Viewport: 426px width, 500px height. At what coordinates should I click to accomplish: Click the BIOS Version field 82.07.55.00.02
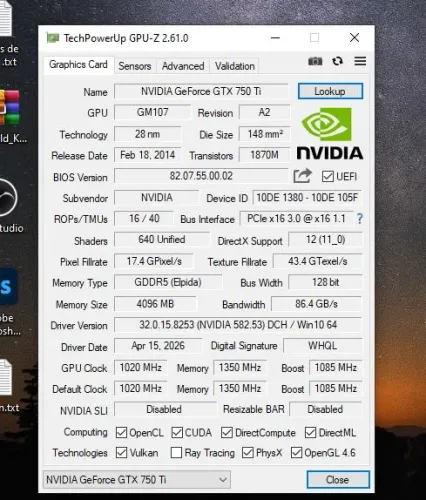point(201,176)
